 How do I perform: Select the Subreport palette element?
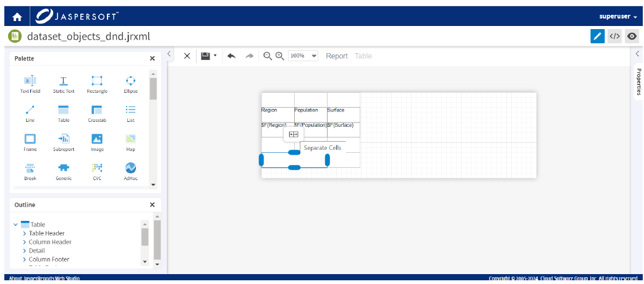click(64, 142)
